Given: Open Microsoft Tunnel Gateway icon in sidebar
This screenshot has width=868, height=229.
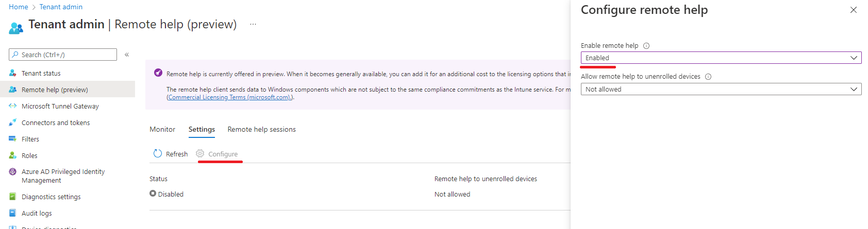Looking at the screenshot, I should [13, 106].
